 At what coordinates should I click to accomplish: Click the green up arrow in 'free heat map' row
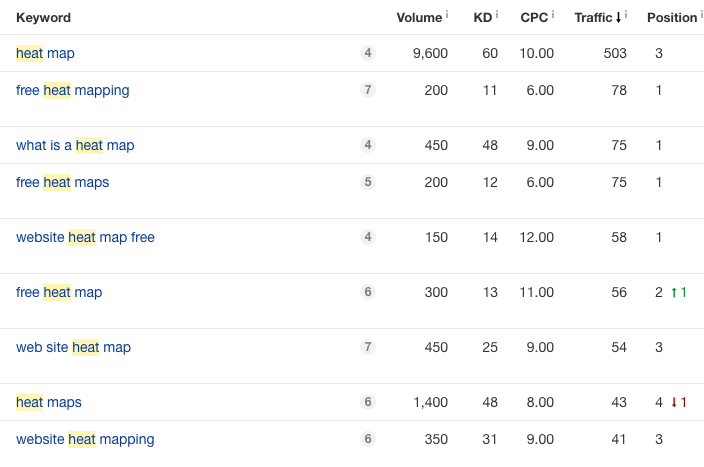pyautogui.click(x=674, y=293)
